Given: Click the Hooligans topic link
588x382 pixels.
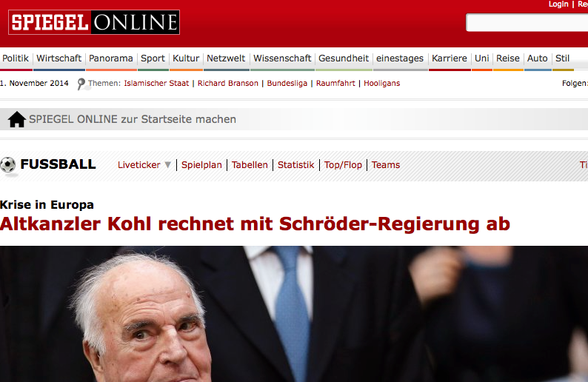Looking at the screenshot, I should 381,83.
